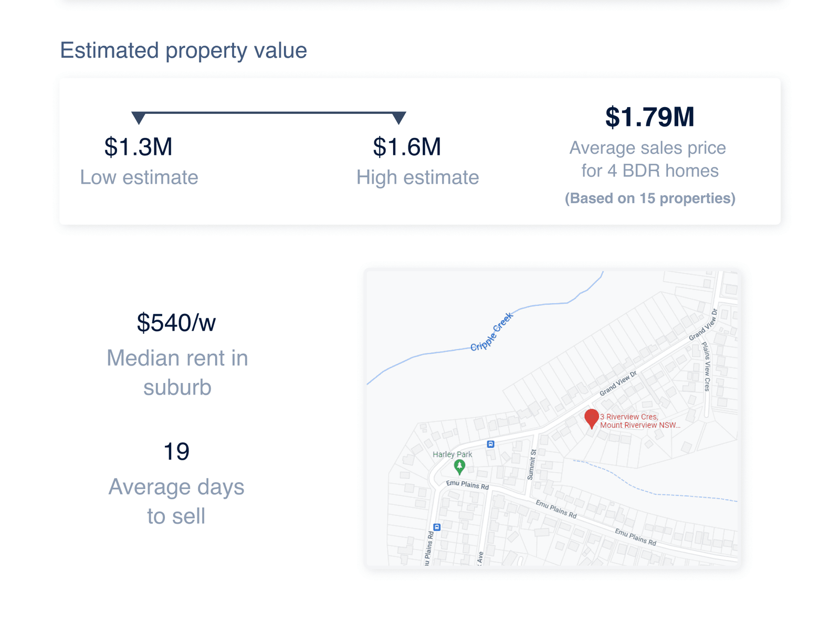Click the bus stop icon near Summit St
Screen dimensions: 840x634
[x=490, y=444]
